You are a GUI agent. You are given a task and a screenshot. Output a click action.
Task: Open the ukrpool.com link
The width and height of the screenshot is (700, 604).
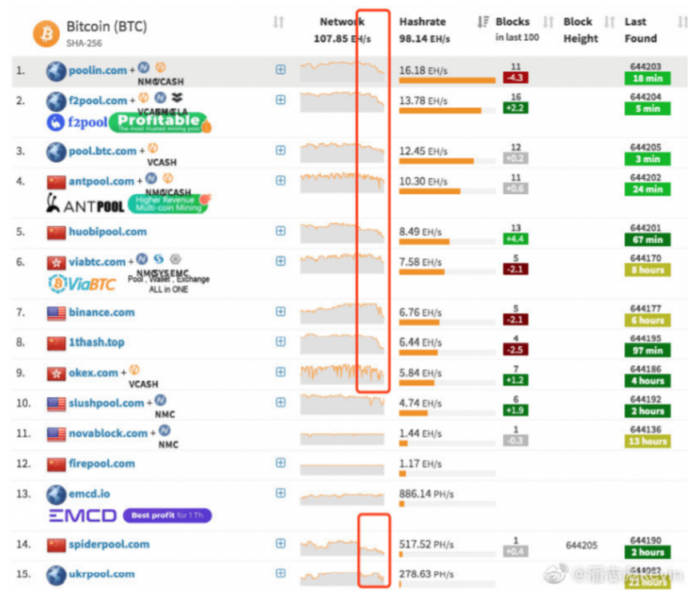(x=101, y=574)
